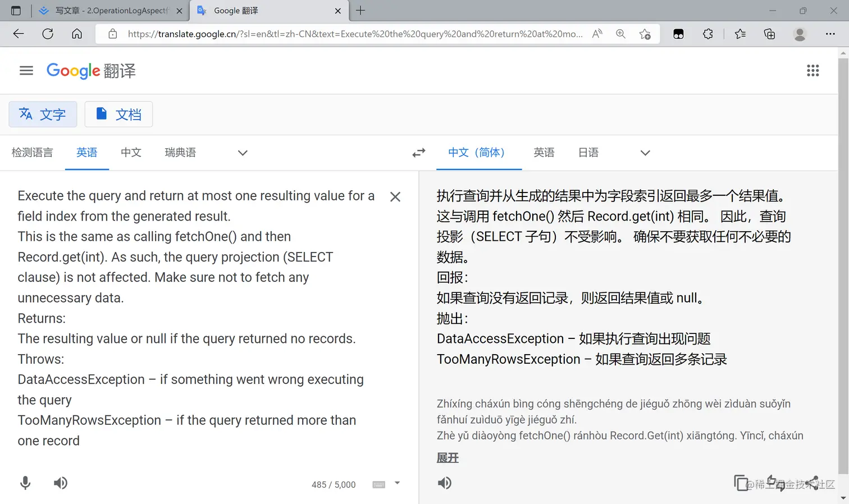This screenshot has height=504, width=849.
Task: Add this page to favorites
Action: (x=645, y=34)
